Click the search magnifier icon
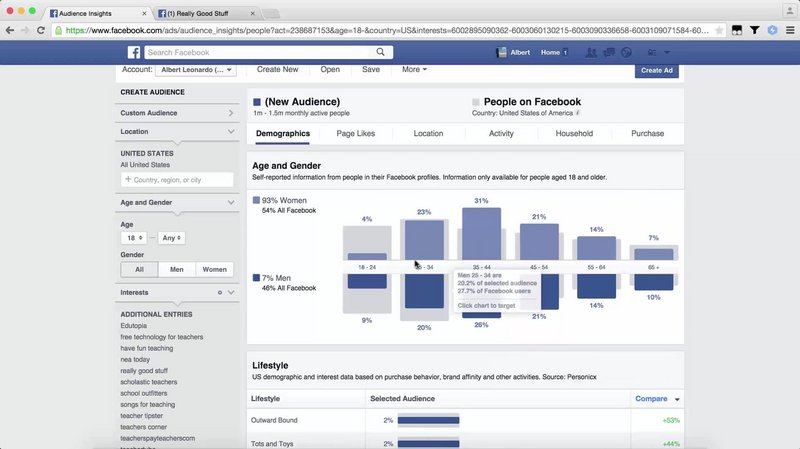The height and width of the screenshot is (449, 800). coord(381,52)
